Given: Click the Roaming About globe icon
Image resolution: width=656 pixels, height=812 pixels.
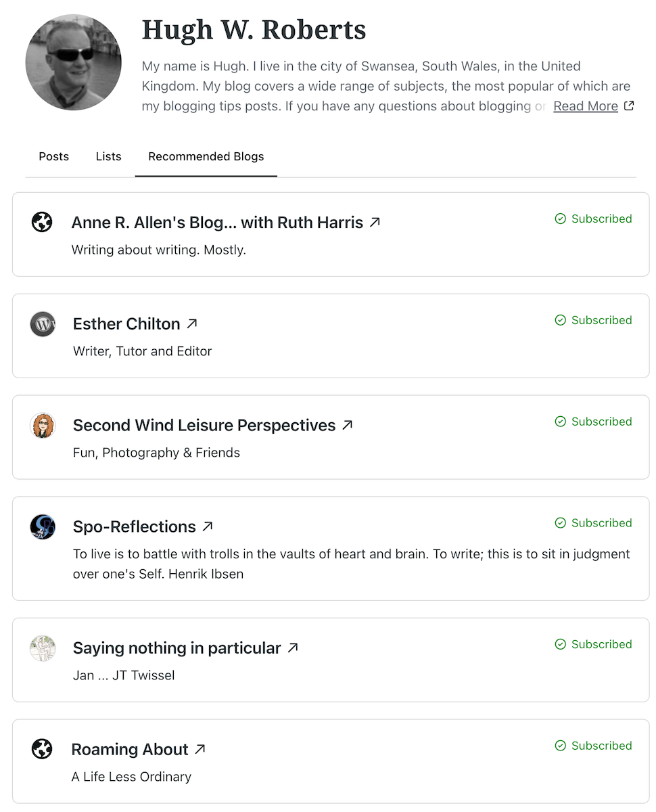Looking at the screenshot, I should [x=42, y=749].
